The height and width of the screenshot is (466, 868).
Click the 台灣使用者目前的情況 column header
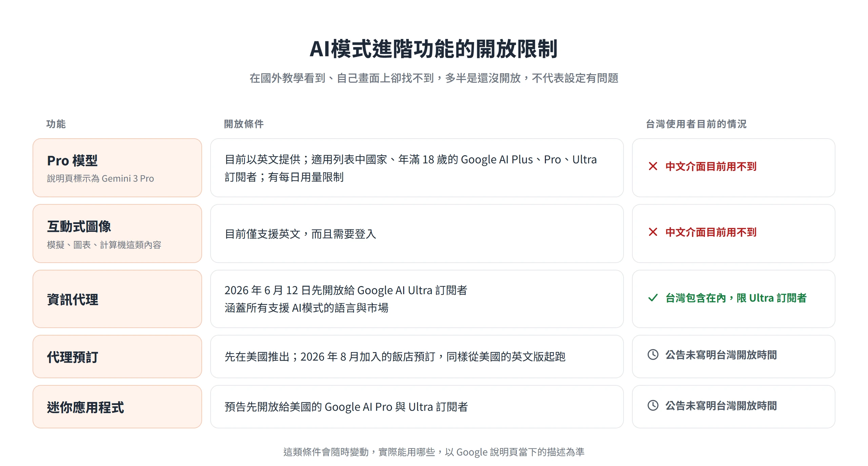pos(696,124)
